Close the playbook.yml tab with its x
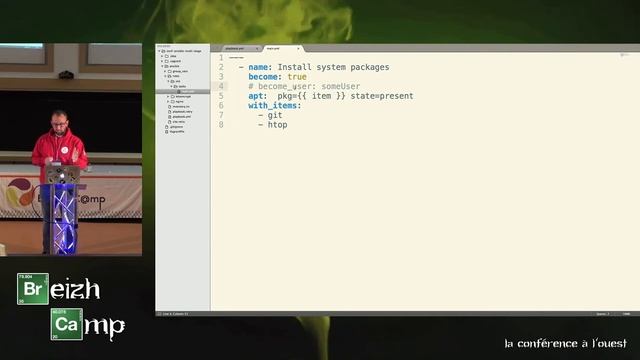This screenshot has width=640, height=360. [x=257, y=49]
